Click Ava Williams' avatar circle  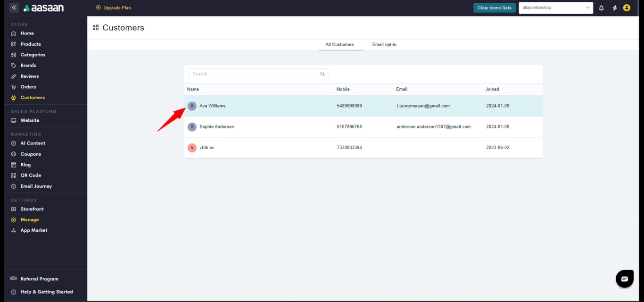click(x=192, y=106)
